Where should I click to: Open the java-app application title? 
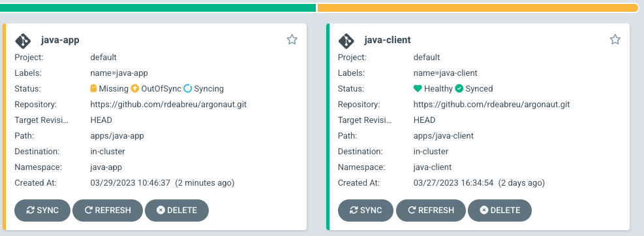coord(60,40)
